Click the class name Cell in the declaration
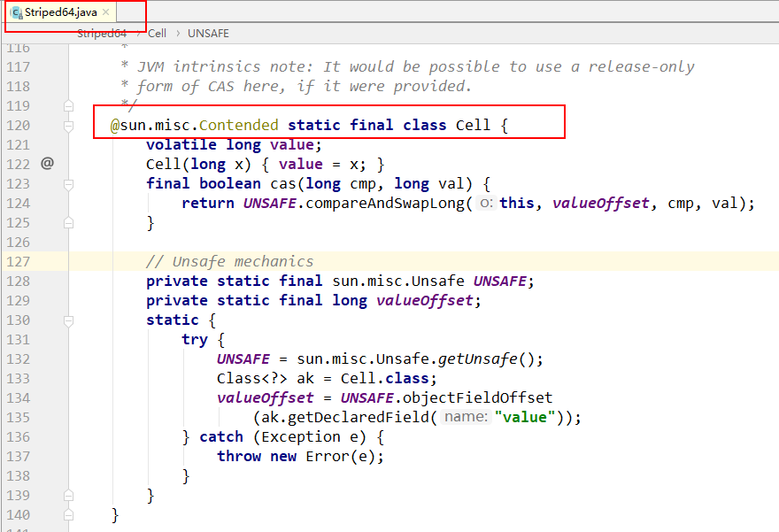The image size is (779, 532). tap(473, 125)
